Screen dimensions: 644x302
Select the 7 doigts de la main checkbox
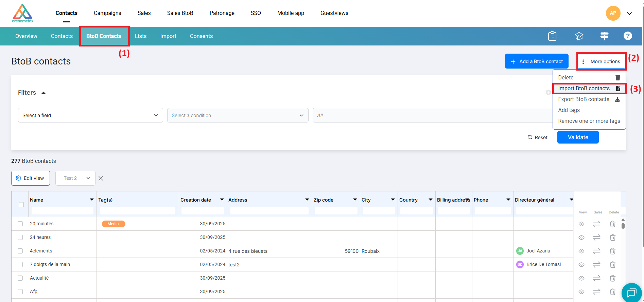point(20,265)
